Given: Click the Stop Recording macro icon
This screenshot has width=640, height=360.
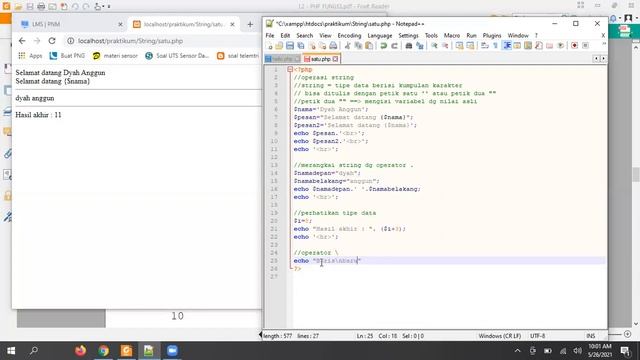Looking at the screenshot, I should click(585, 46).
